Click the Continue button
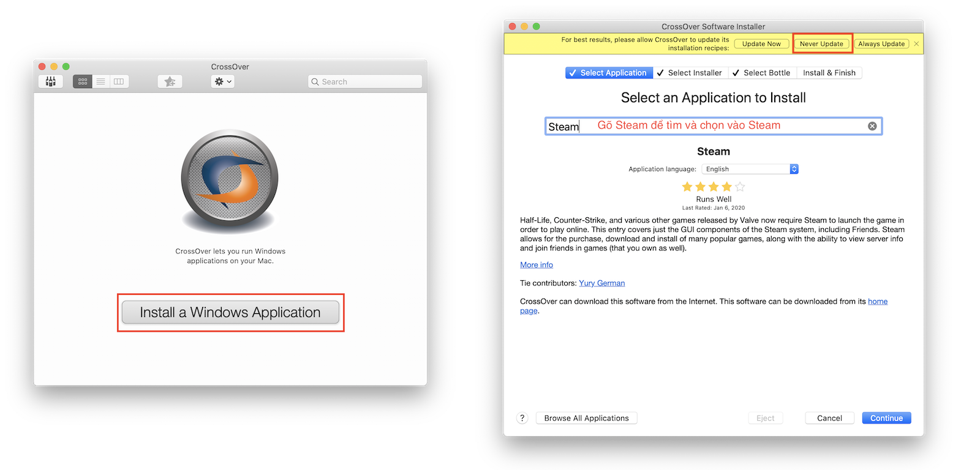This screenshot has width=980, height=470. click(x=886, y=418)
